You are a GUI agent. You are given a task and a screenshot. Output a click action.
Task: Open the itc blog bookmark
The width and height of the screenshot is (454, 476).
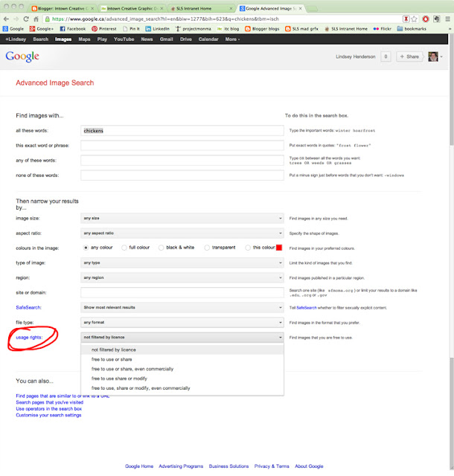[228, 29]
